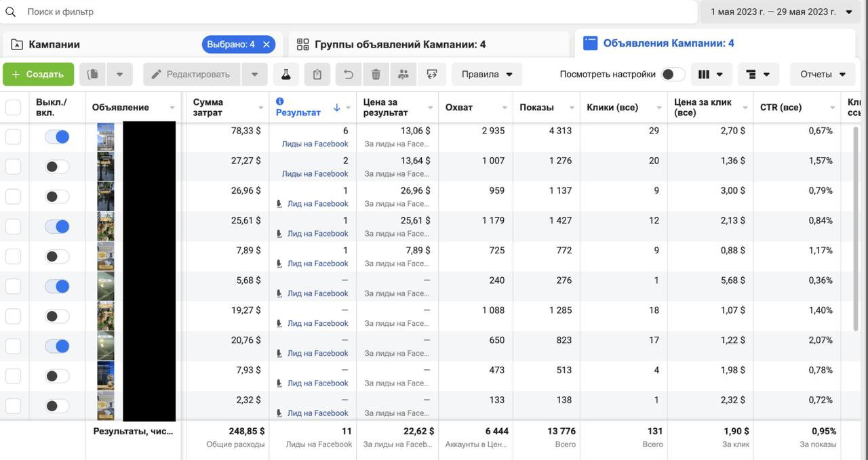Screen dimensions: 868x460
Task: Toggle the Посмотреть настройки switch
Action: 673,75
